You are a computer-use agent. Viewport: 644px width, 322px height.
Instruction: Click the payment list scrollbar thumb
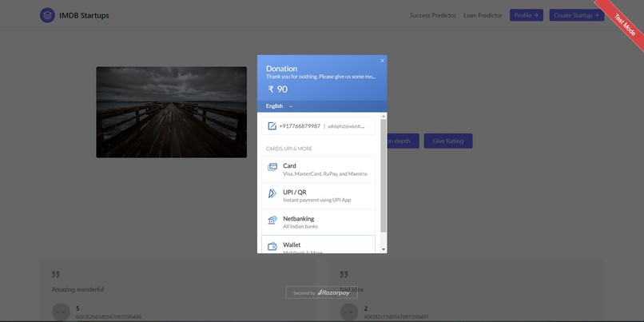pyautogui.click(x=384, y=177)
